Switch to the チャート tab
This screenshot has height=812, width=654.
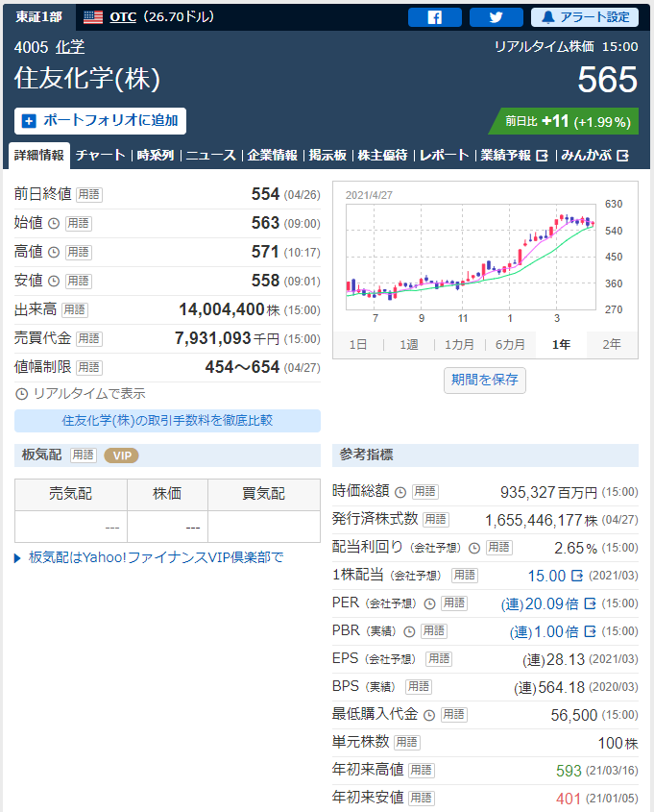101,156
